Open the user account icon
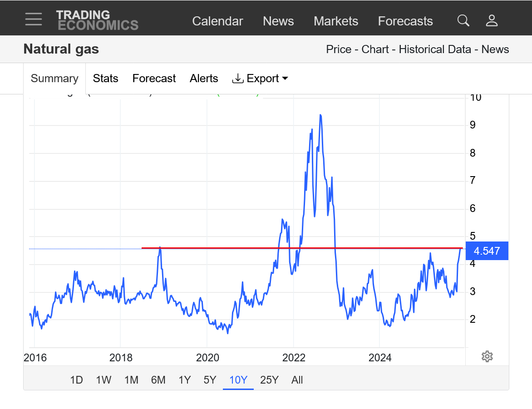Screen dimensions: 532x409 coord(492,20)
